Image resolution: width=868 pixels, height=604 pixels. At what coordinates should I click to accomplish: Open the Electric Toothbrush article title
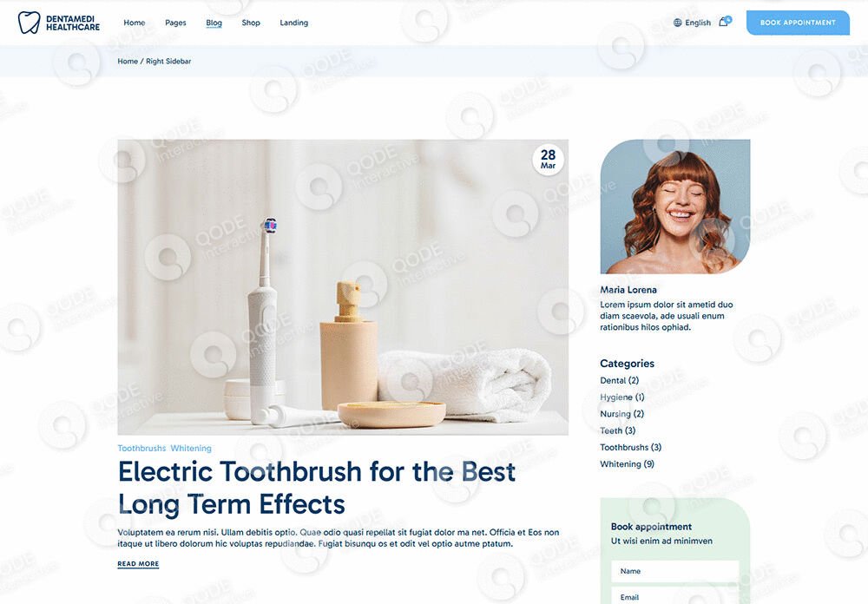point(317,489)
